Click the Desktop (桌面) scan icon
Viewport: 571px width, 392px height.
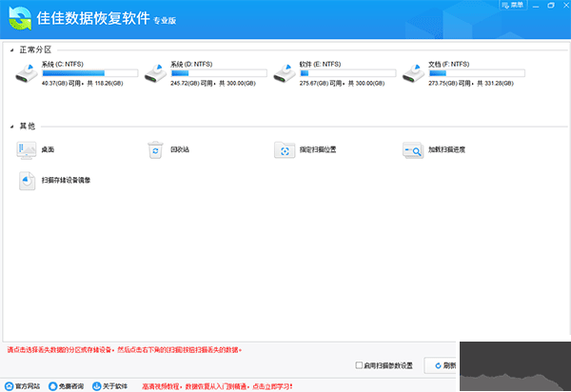pyautogui.click(x=27, y=150)
